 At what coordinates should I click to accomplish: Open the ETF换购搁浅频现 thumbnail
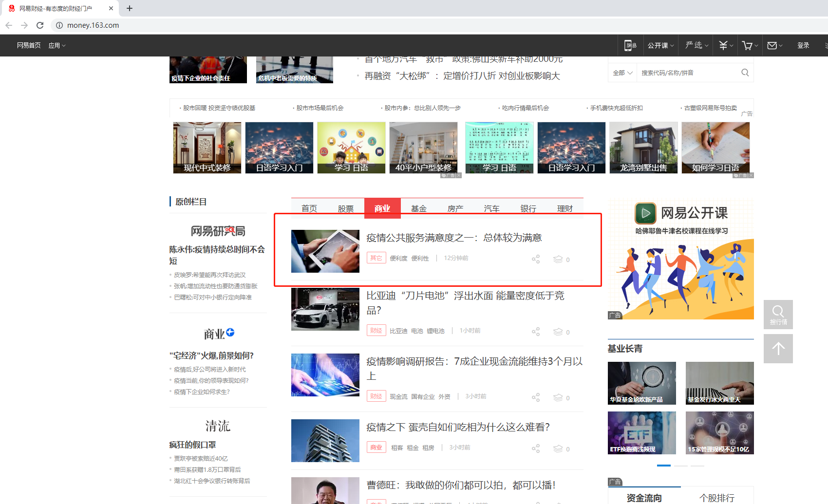[642, 433]
